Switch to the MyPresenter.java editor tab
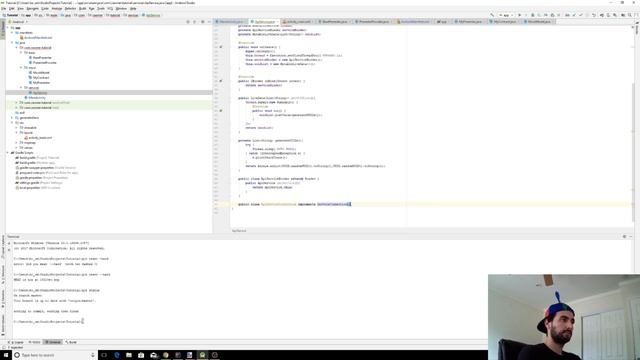 (469, 22)
